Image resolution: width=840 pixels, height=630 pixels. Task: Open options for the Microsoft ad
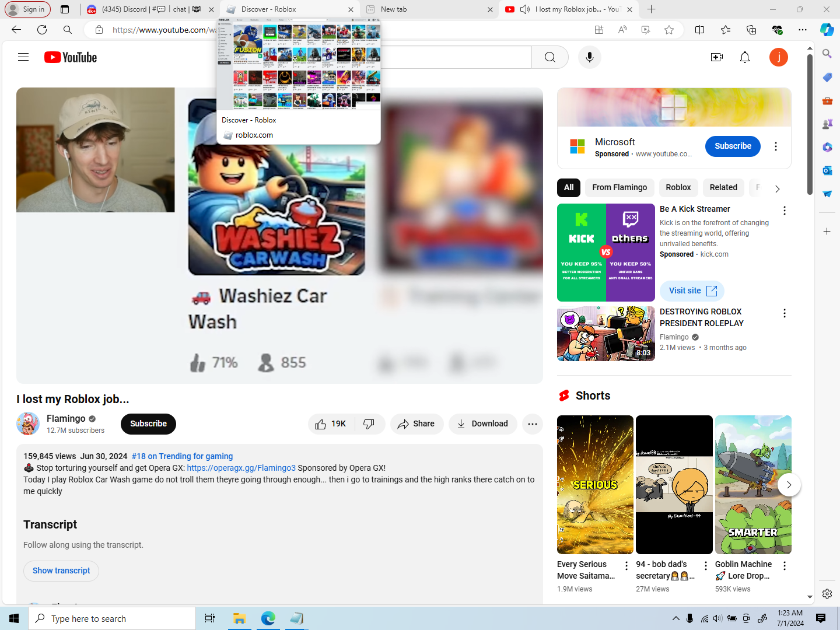(x=776, y=146)
